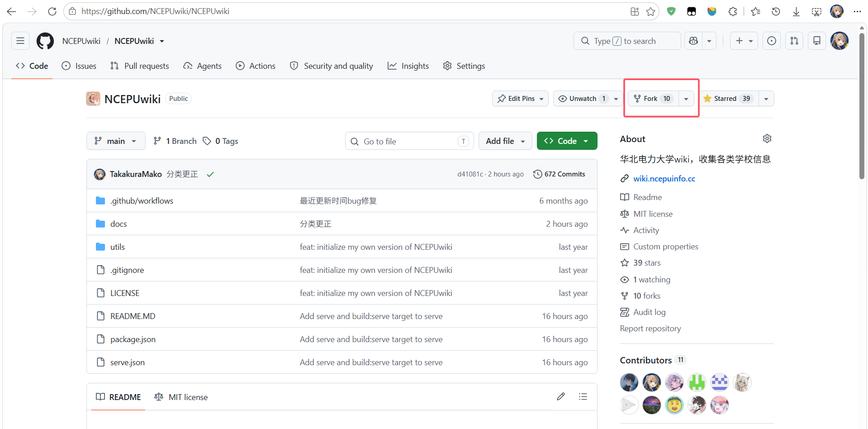Open the Insights tab
The height and width of the screenshot is (429, 868).
[408, 66]
